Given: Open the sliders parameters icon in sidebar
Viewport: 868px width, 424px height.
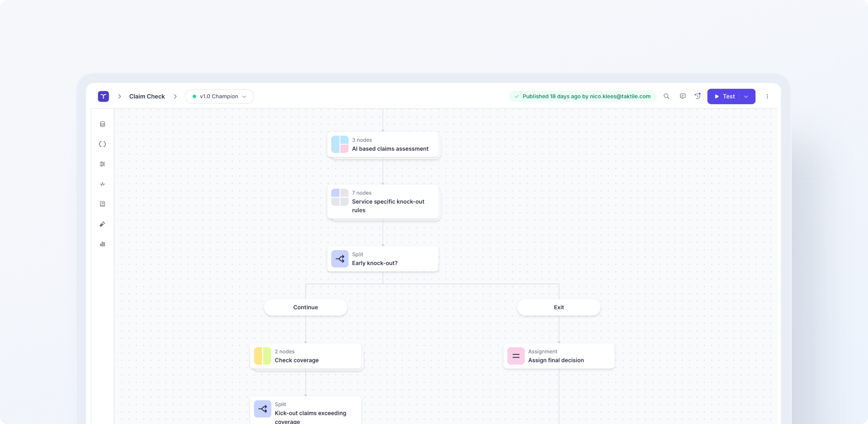Looking at the screenshot, I should point(102,164).
